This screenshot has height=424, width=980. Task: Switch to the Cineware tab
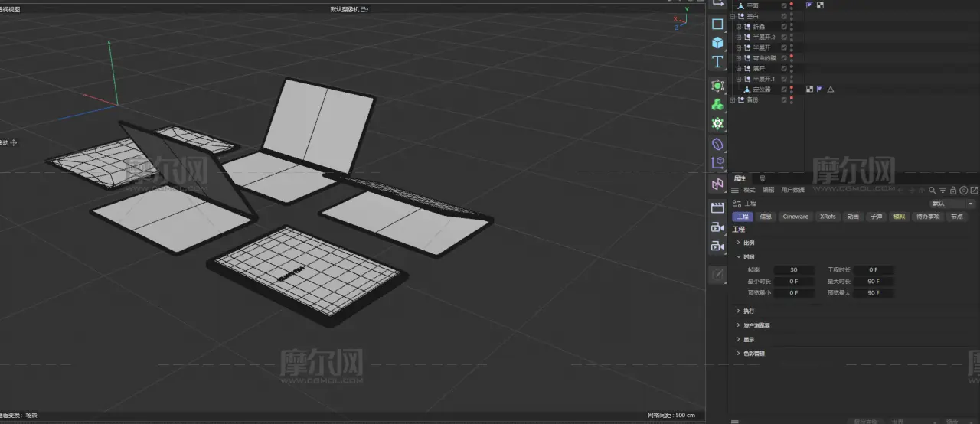[x=795, y=217]
